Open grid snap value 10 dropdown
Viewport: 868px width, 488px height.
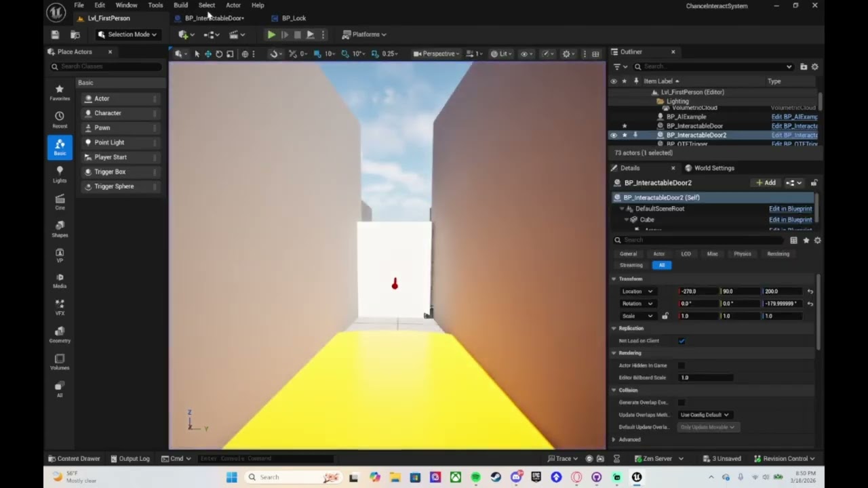coord(330,54)
